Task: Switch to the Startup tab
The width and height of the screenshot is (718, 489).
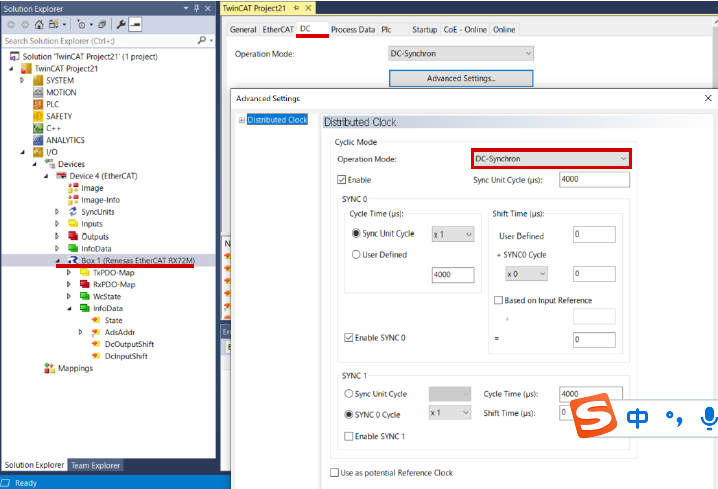Action: point(424,29)
